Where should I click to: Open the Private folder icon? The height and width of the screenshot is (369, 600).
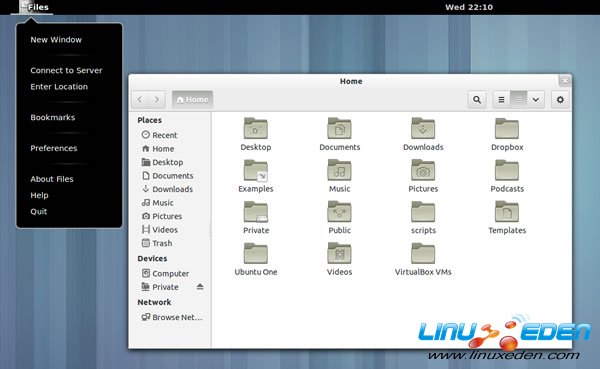(256, 212)
